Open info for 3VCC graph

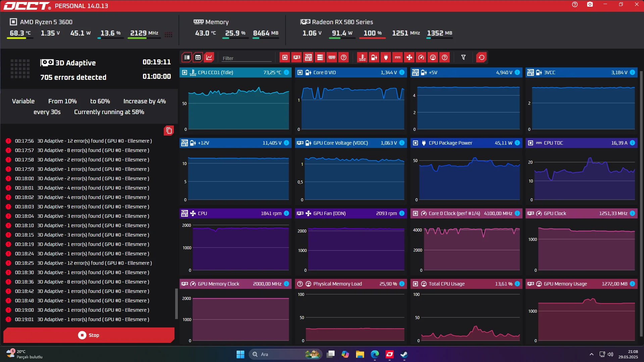[633, 72]
